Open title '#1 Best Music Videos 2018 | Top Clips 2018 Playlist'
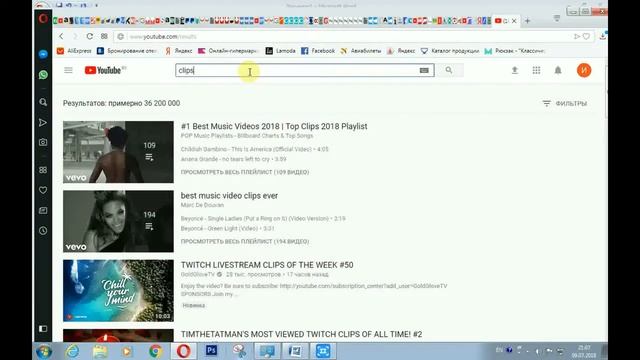 (x=274, y=127)
